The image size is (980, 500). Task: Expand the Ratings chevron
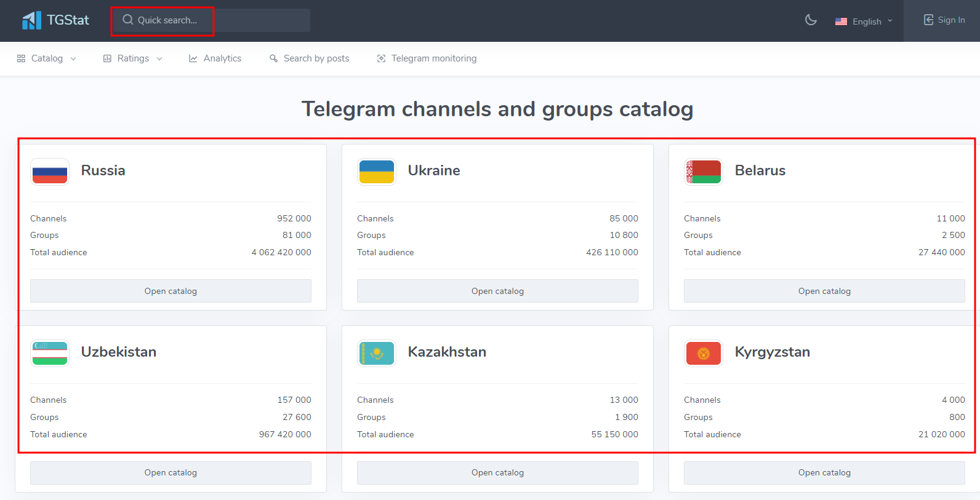pyautogui.click(x=159, y=59)
